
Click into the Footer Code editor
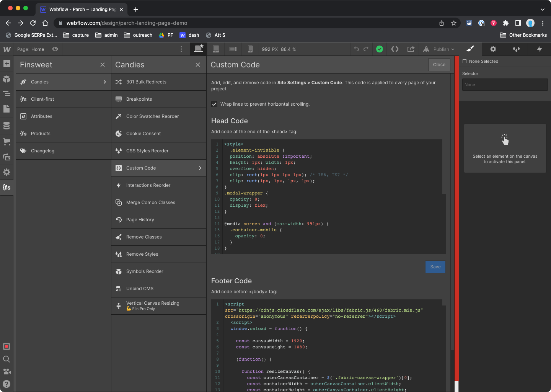click(328, 346)
